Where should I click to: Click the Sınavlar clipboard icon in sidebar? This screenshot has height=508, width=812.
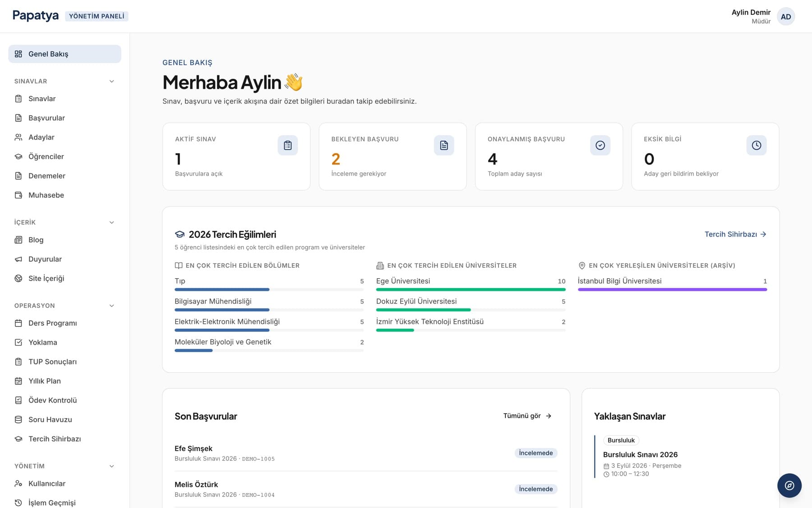pos(18,99)
